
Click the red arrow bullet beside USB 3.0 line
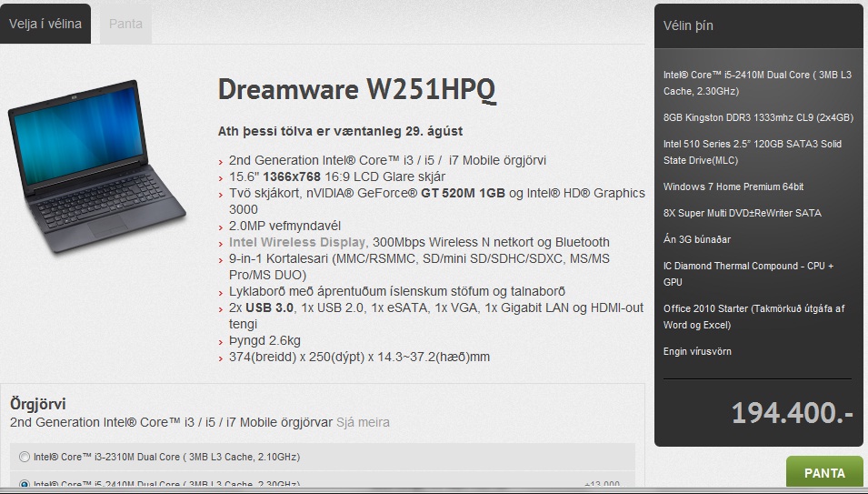tap(221, 309)
